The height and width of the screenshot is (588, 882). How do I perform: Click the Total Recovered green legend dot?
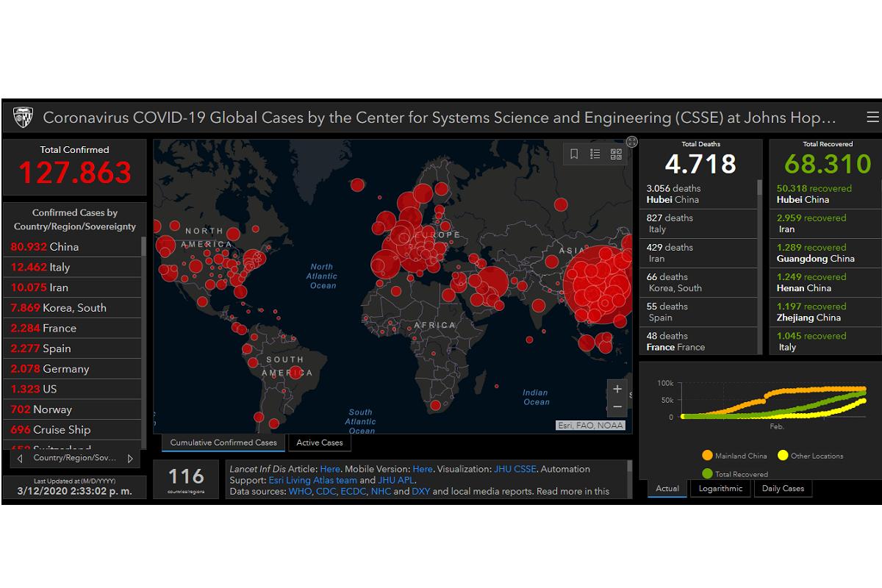(707, 474)
